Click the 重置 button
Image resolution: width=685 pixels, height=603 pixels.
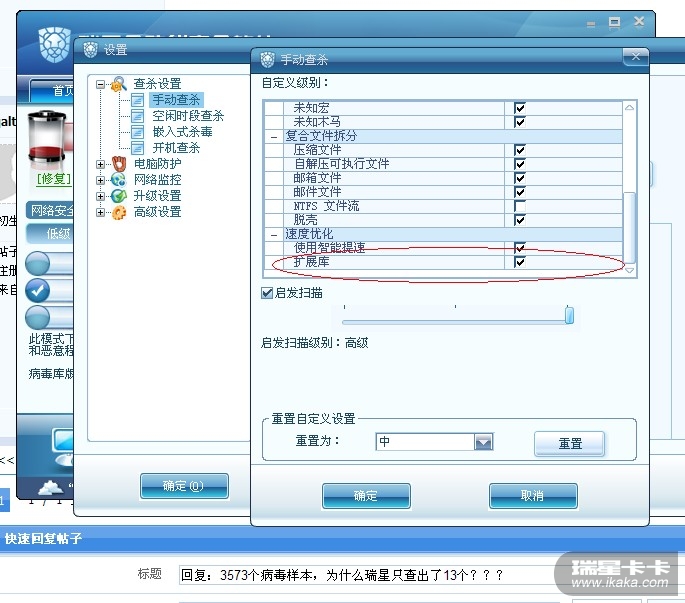click(570, 444)
